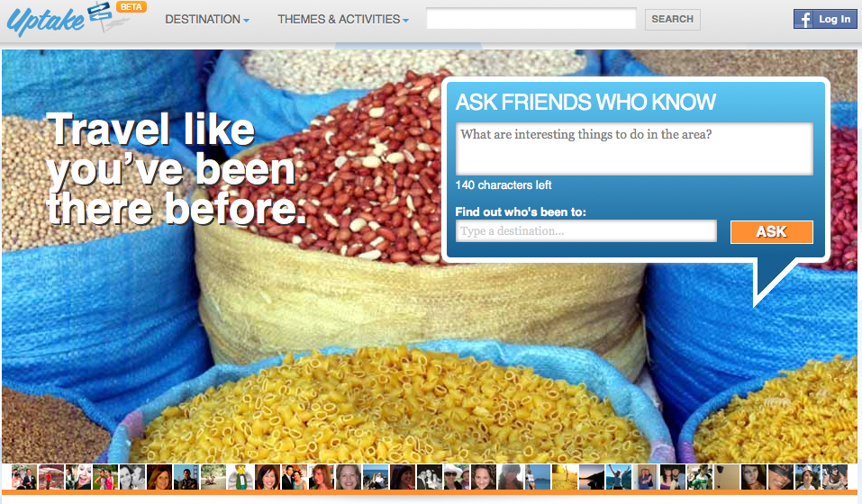Select the jumping person profile thumbnail
862x504 pixels.
tap(619, 476)
